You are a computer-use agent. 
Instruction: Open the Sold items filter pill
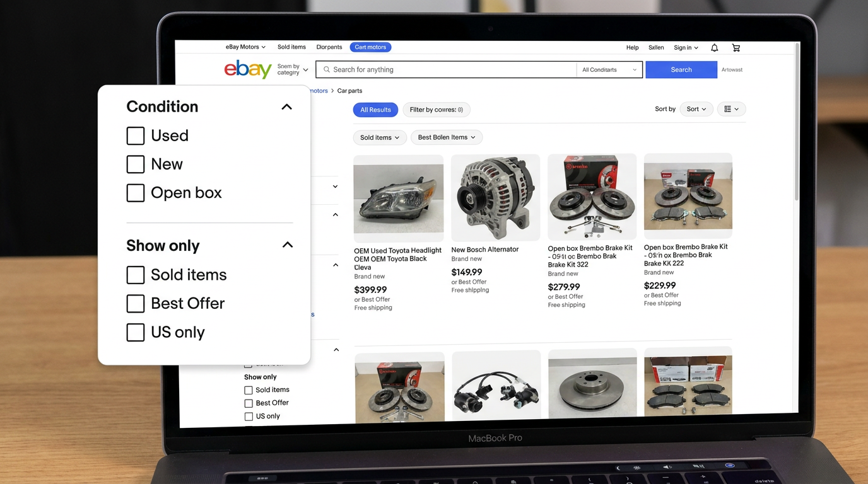[380, 137]
